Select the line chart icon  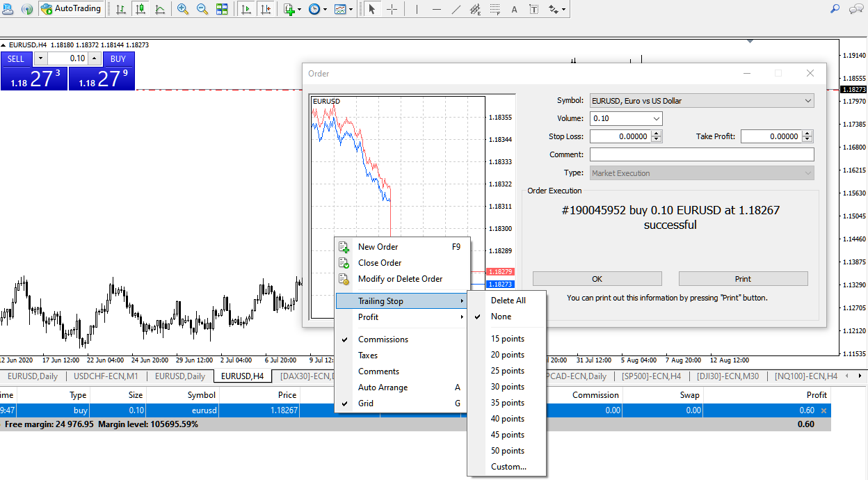click(161, 9)
